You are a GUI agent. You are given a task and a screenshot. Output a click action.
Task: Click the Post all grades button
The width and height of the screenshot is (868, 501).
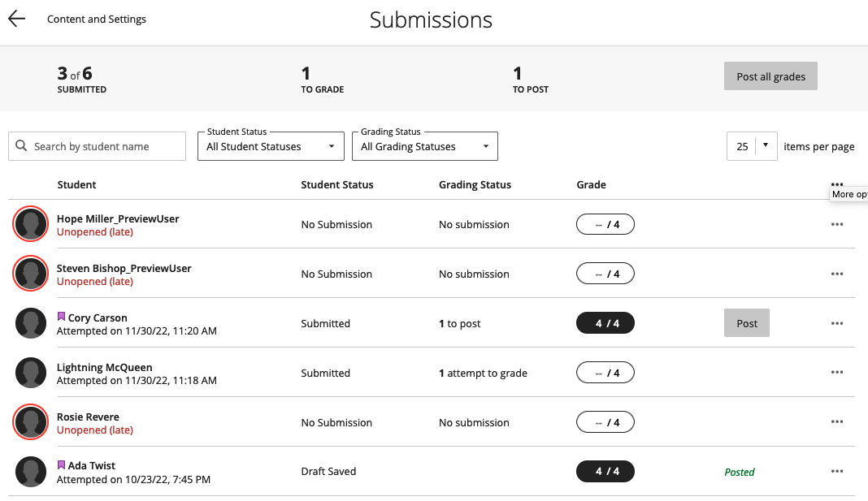tap(770, 76)
